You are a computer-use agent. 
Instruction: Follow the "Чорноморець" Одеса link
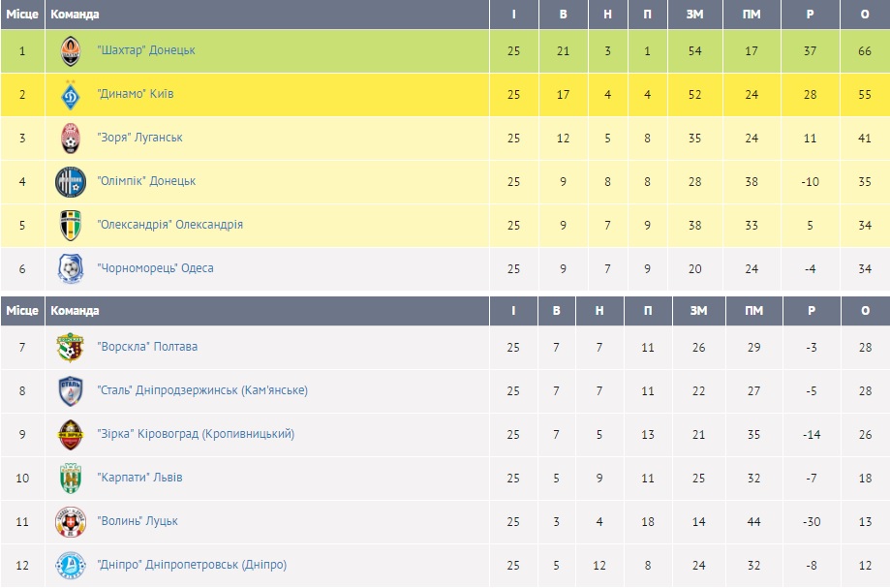(155, 268)
